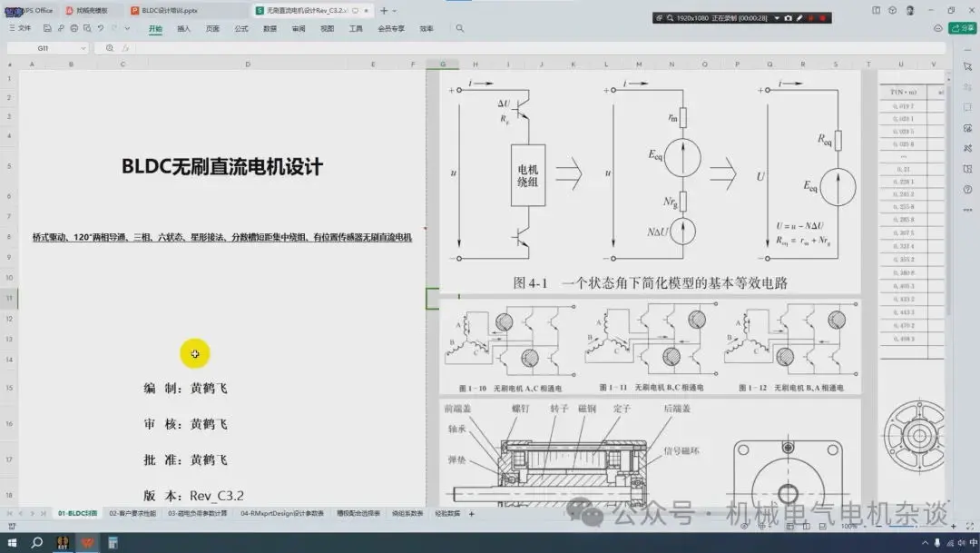980x553 pixels.
Task: Click the print icon in quick access toolbar
Action: pos(73,28)
